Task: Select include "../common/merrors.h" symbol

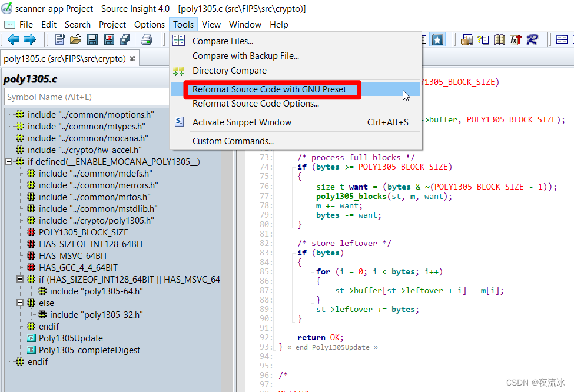Action: click(98, 185)
